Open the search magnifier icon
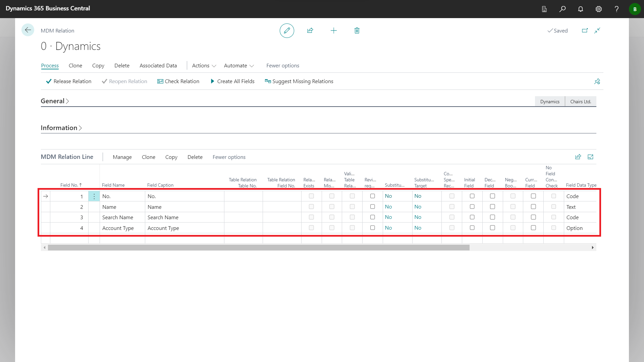The image size is (644, 362). [x=562, y=9]
